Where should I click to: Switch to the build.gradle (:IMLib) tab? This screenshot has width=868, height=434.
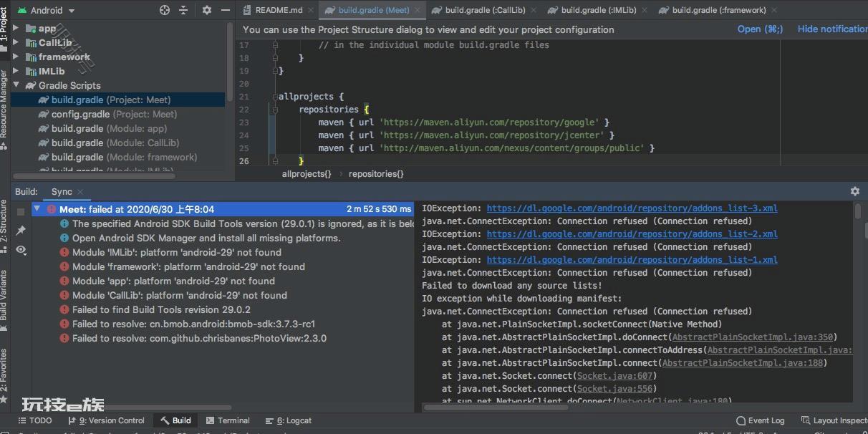(597, 10)
